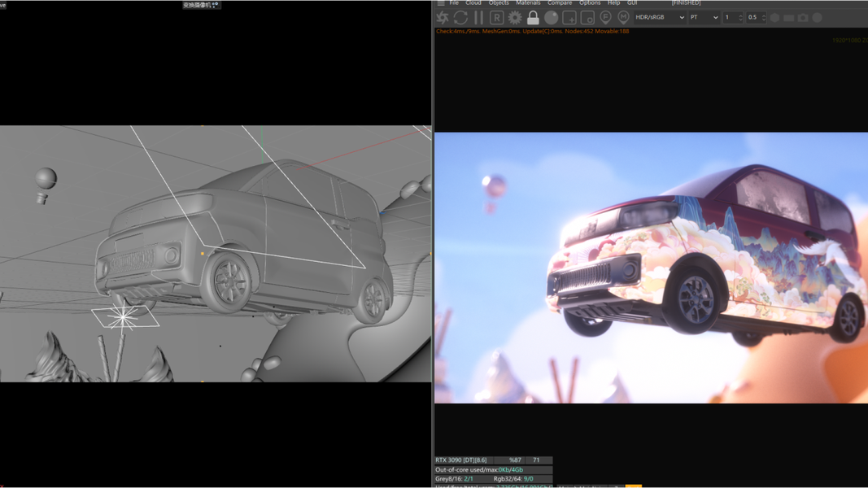
Task: Select the floating balloon object in viewport
Action: pos(45,185)
